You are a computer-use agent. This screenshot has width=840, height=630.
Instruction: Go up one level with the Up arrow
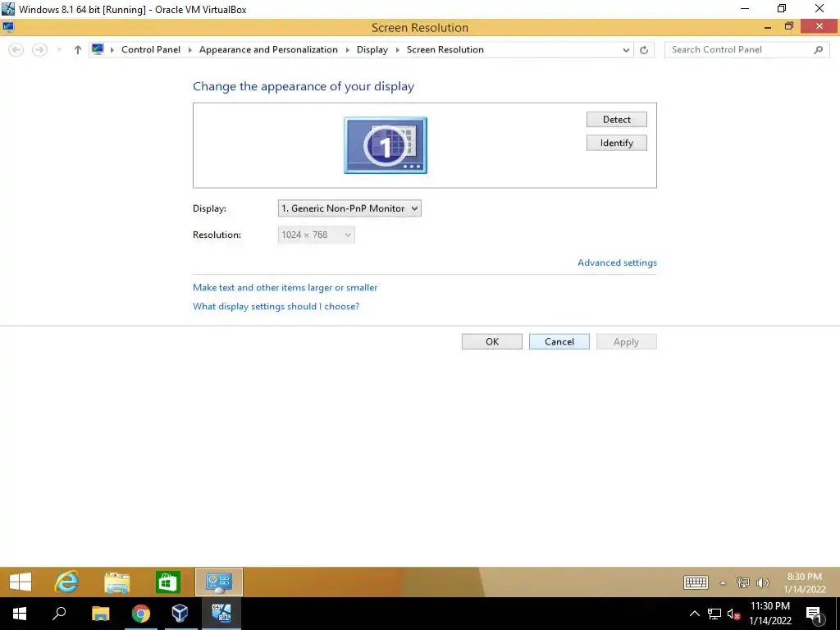coord(78,50)
